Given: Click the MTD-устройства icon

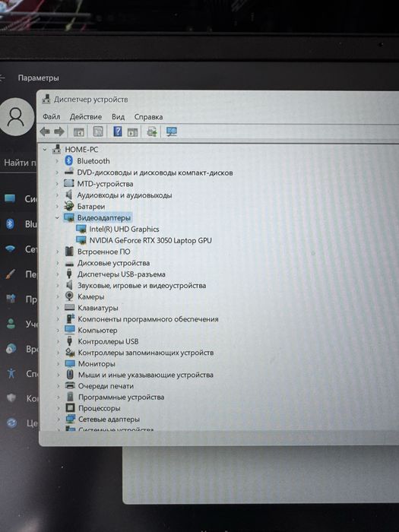Looking at the screenshot, I should pos(69,184).
